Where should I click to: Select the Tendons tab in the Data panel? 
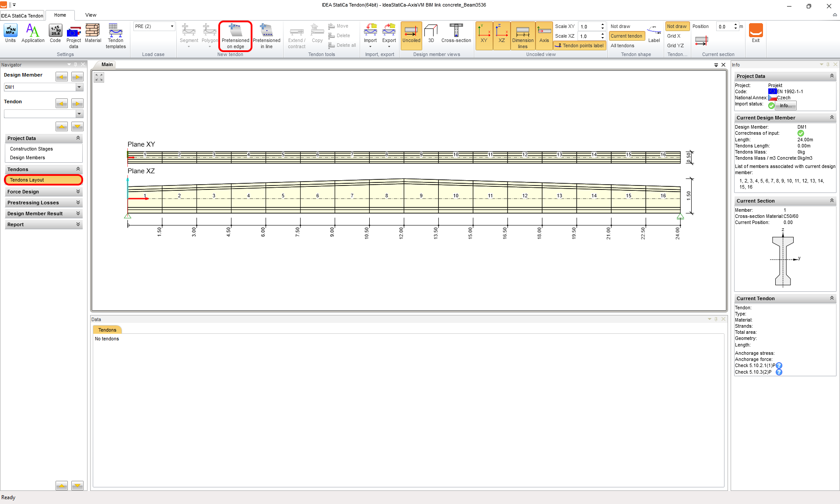click(107, 330)
